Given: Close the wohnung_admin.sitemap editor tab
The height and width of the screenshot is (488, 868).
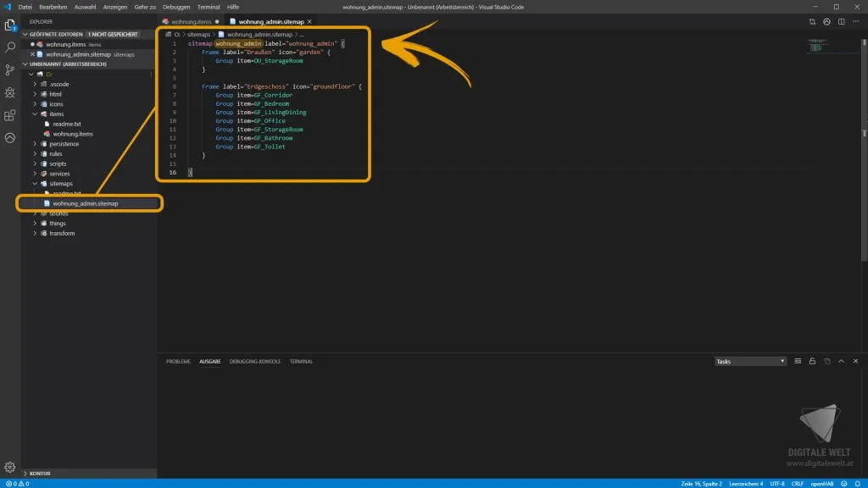Looking at the screenshot, I should 309,21.
